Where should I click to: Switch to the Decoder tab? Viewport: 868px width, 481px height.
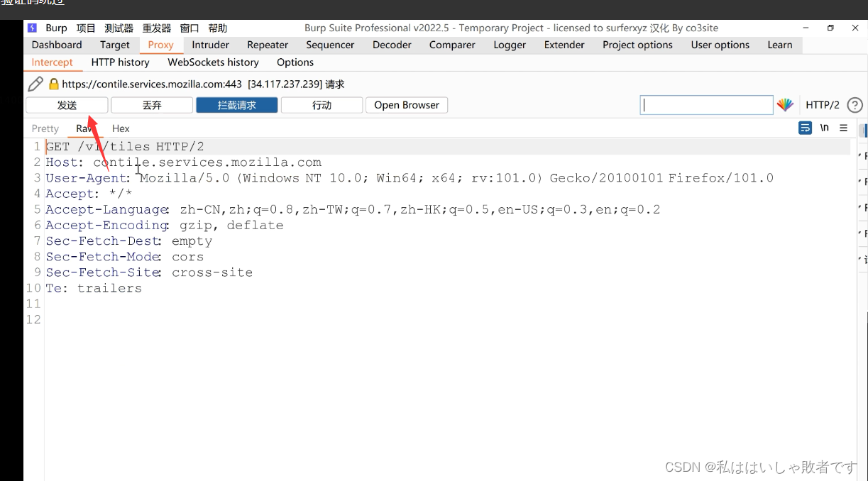coord(392,45)
